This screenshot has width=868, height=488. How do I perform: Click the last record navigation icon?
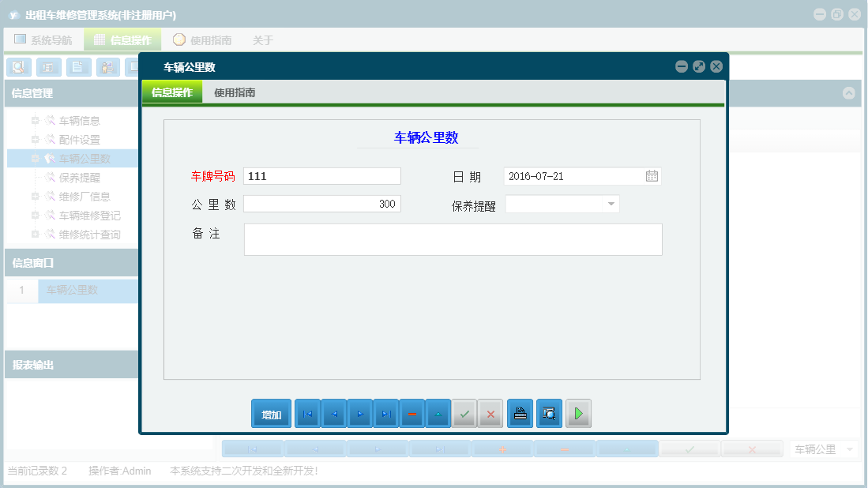click(386, 413)
